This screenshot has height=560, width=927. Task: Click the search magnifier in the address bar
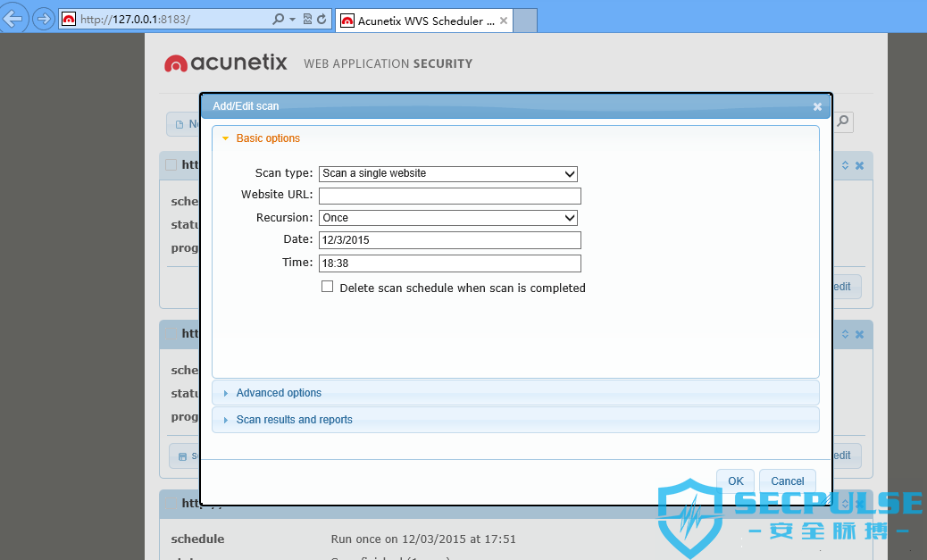(278, 19)
